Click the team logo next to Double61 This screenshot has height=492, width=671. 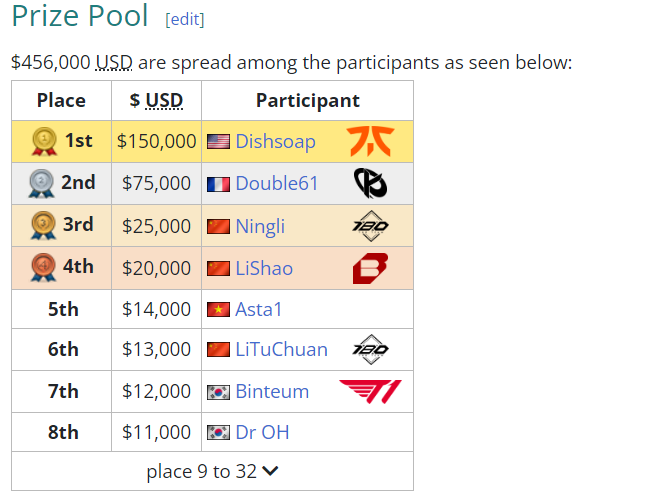click(x=369, y=183)
